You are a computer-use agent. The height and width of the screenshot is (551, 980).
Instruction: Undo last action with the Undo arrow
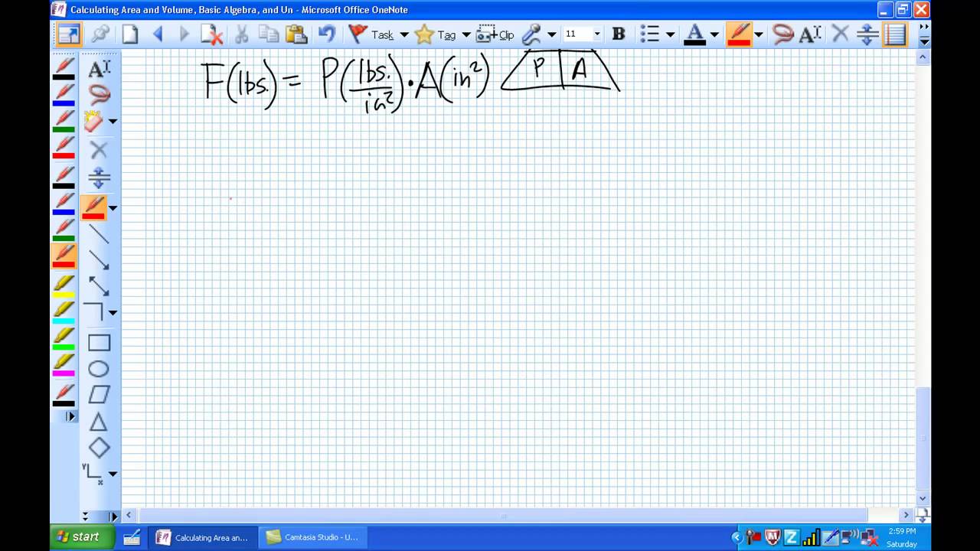pyautogui.click(x=327, y=34)
